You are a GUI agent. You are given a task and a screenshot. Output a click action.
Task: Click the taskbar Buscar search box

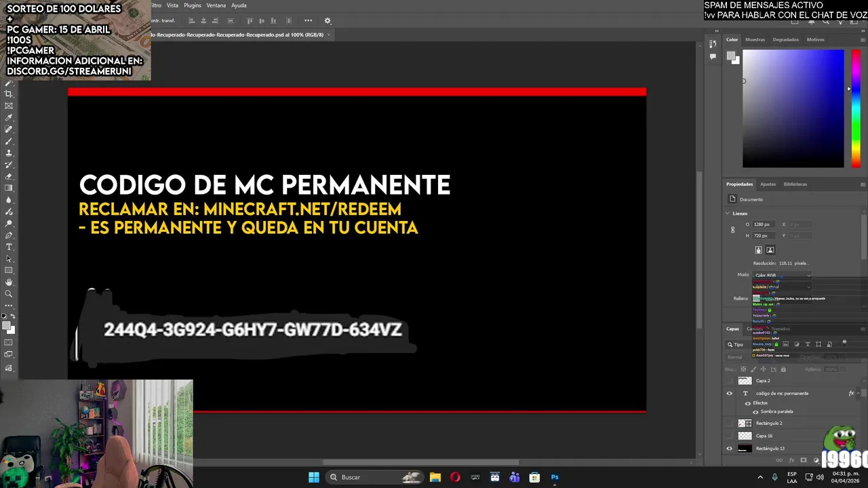point(375,477)
